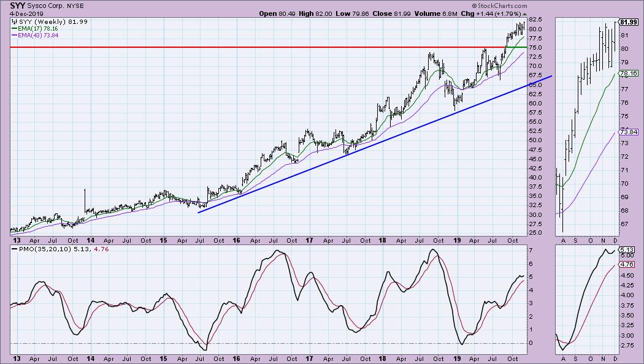Click the 16 year label under price chart
The height and width of the screenshot is (364, 644).
tap(237, 240)
